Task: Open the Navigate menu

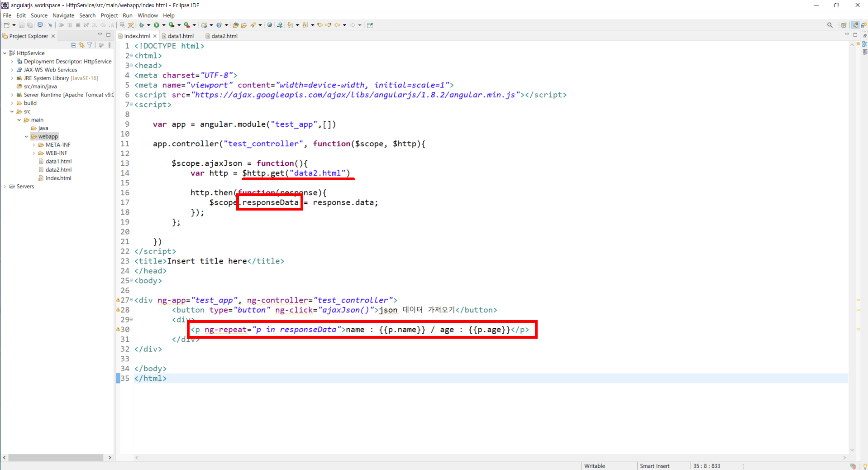Action: click(x=63, y=15)
